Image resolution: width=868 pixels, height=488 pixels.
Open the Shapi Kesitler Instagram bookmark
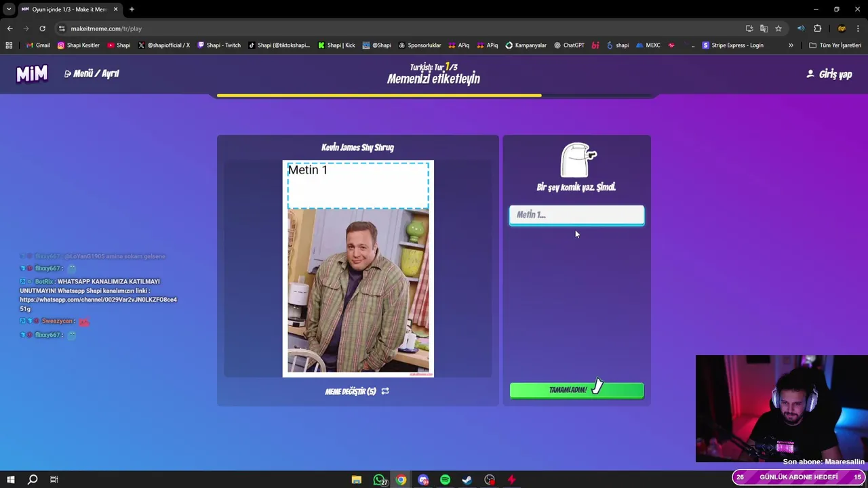click(79, 45)
